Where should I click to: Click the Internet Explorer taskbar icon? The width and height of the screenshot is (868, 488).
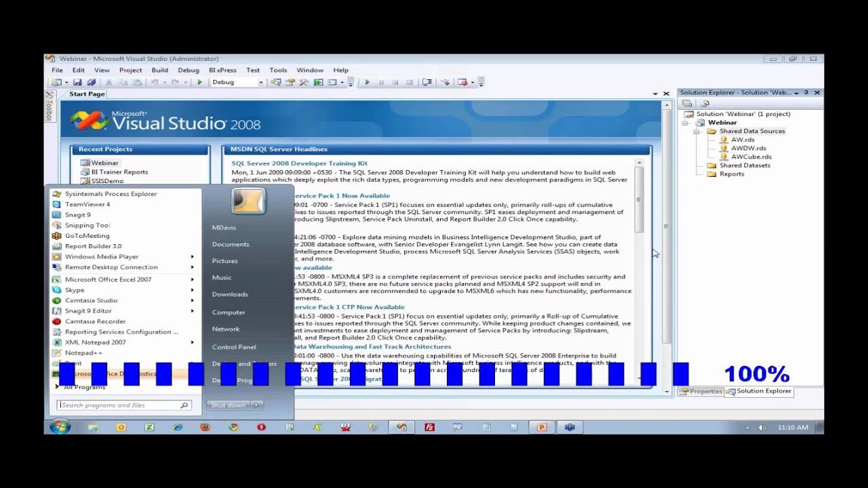[x=178, y=427]
